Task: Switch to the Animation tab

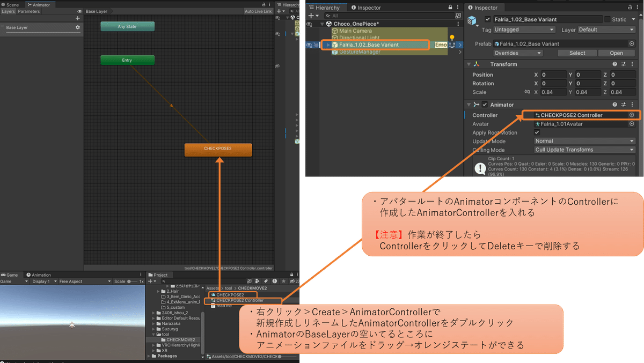Action: tap(38, 275)
